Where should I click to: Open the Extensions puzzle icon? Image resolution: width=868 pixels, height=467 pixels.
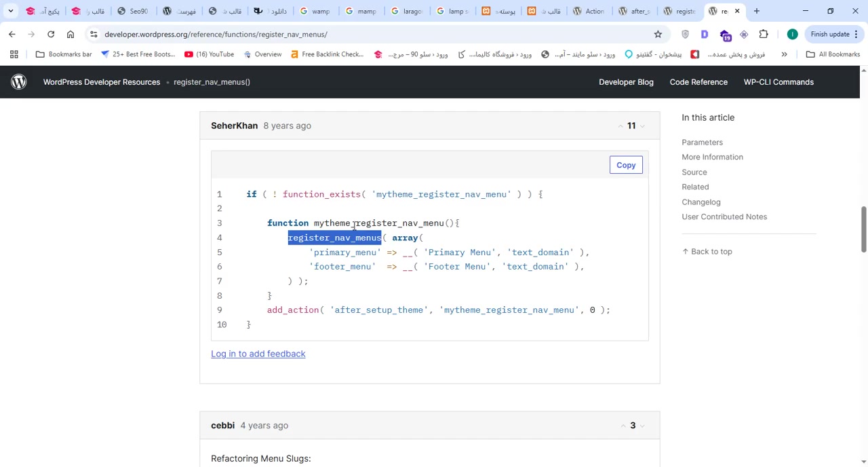coord(764,34)
